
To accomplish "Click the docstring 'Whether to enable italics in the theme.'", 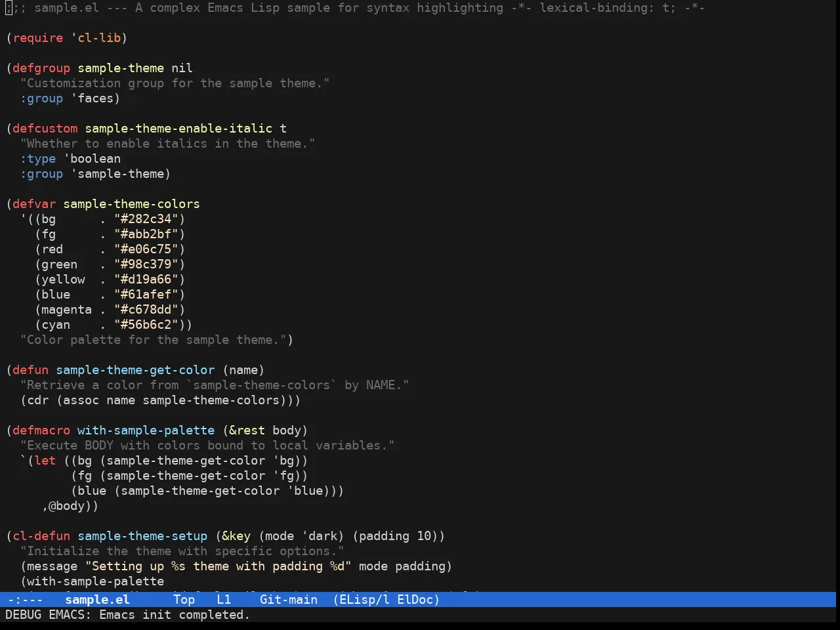I will (168, 144).
